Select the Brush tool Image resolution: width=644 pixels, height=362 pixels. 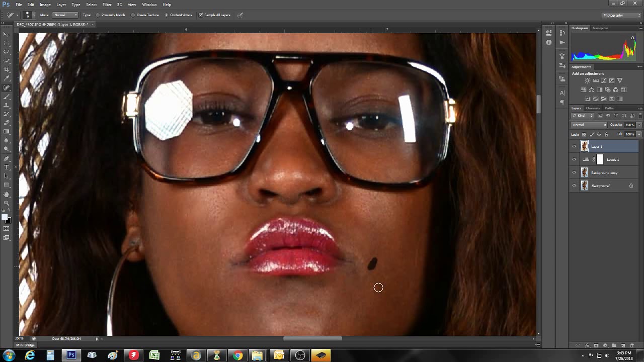point(7,96)
